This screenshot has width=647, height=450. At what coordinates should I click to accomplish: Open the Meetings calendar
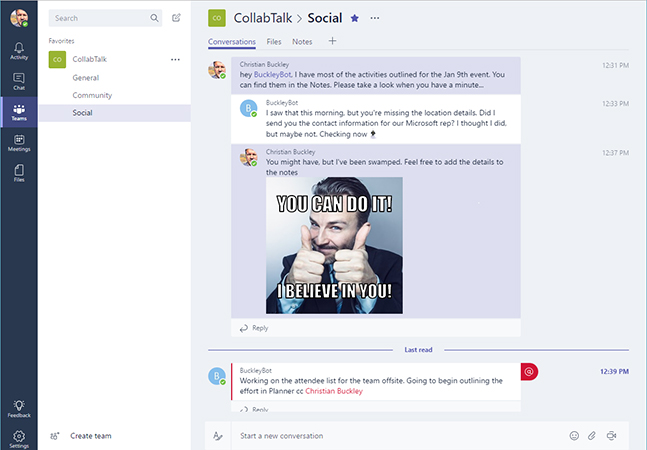point(19,143)
